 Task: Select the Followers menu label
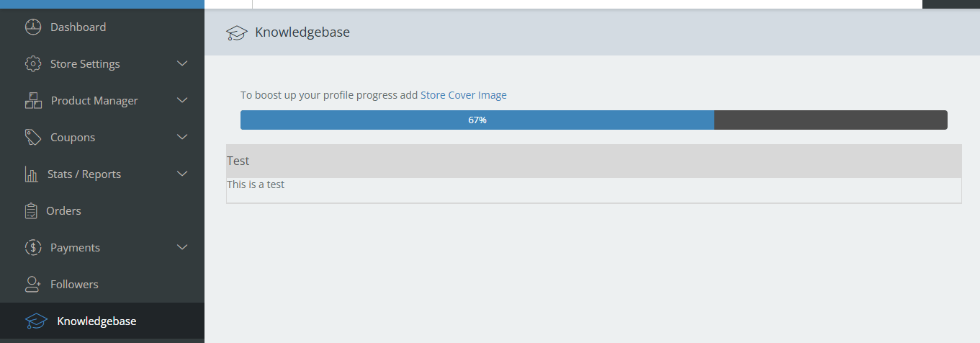point(74,285)
